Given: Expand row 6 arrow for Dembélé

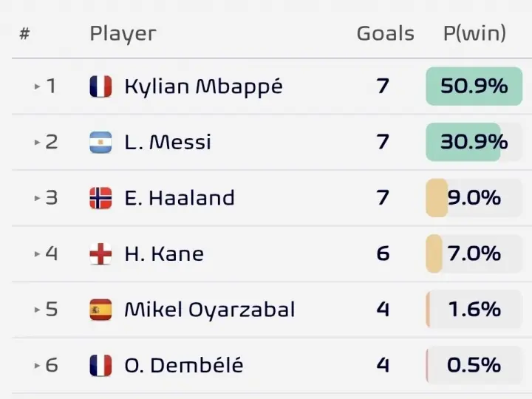Looking at the screenshot, I should click(x=38, y=366).
